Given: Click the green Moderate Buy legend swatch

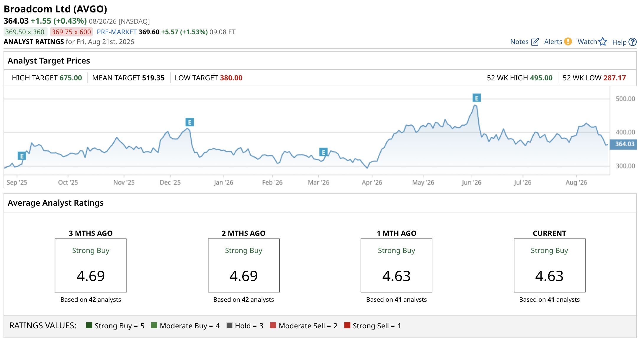Looking at the screenshot, I should pos(154,325).
